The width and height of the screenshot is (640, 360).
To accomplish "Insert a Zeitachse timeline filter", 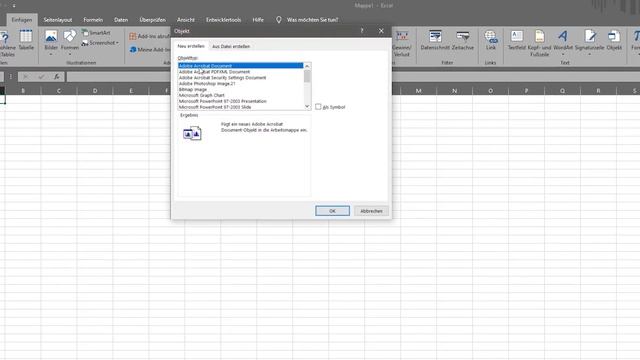I will [x=463, y=40].
